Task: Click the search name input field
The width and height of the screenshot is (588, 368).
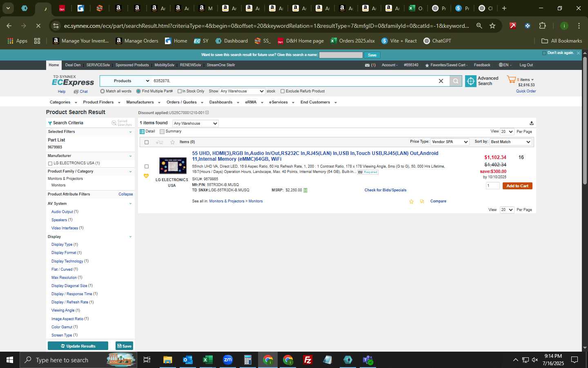Action: 341,55
